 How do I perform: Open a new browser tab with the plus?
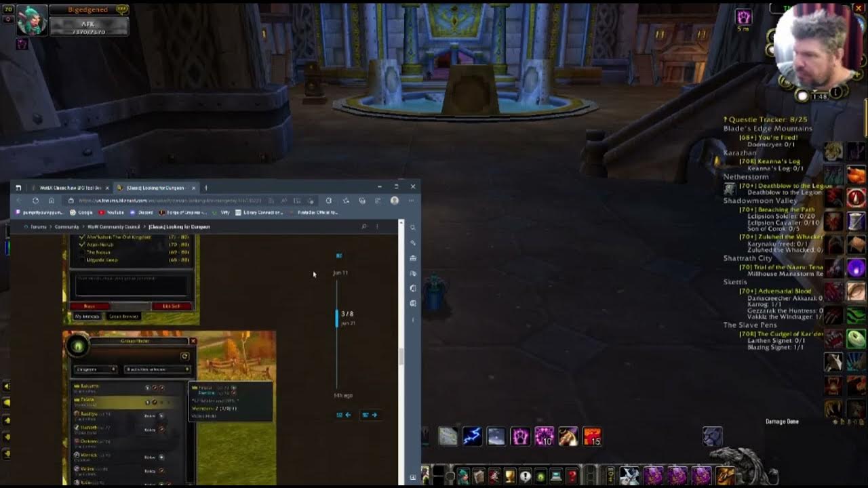(206, 188)
